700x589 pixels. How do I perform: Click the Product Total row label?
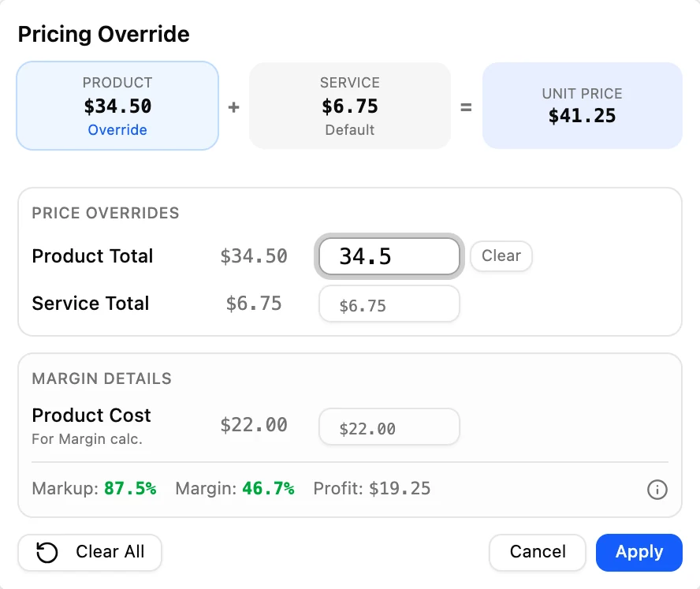[92, 256]
